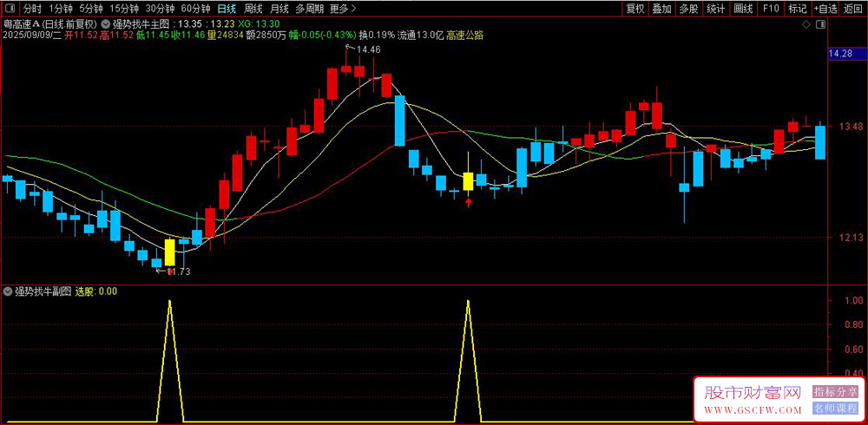Viewport: 868px width, 425px height.
Task: Open the 统计 statistics tool
Action: [x=716, y=9]
